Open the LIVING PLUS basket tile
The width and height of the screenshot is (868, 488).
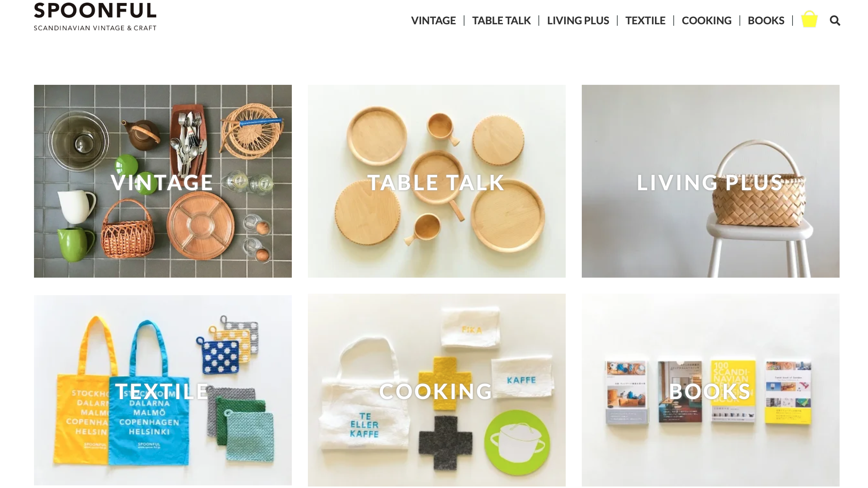coord(711,181)
